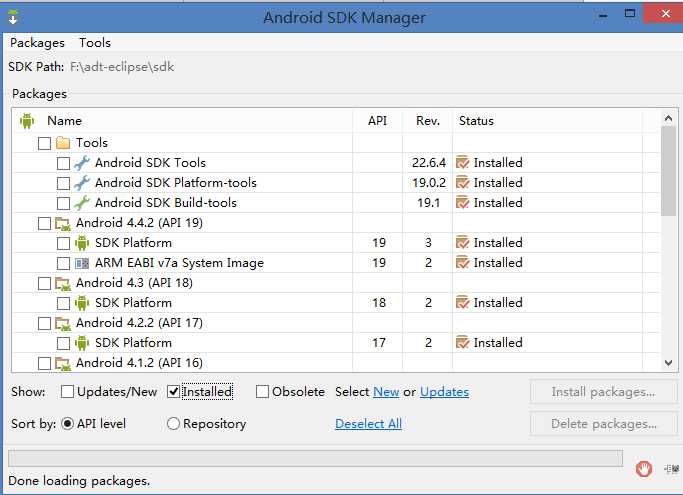Click the API column header

(x=377, y=121)
